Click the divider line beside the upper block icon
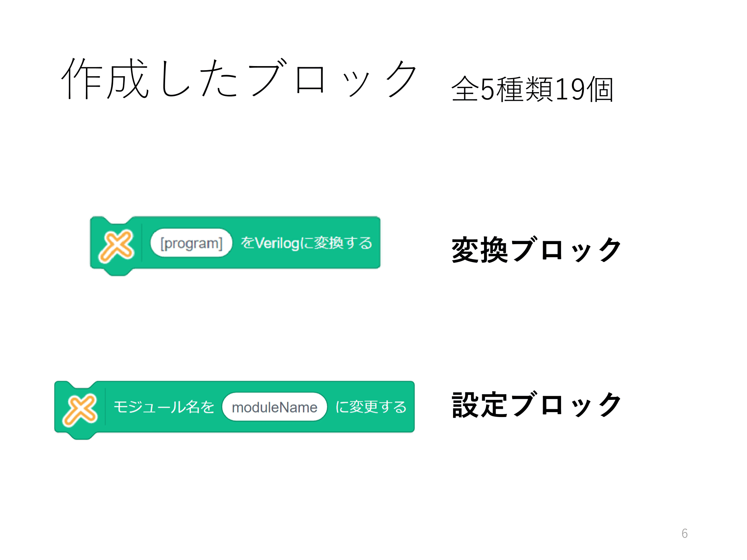The image size is (747, 560). tap(142, 242)
